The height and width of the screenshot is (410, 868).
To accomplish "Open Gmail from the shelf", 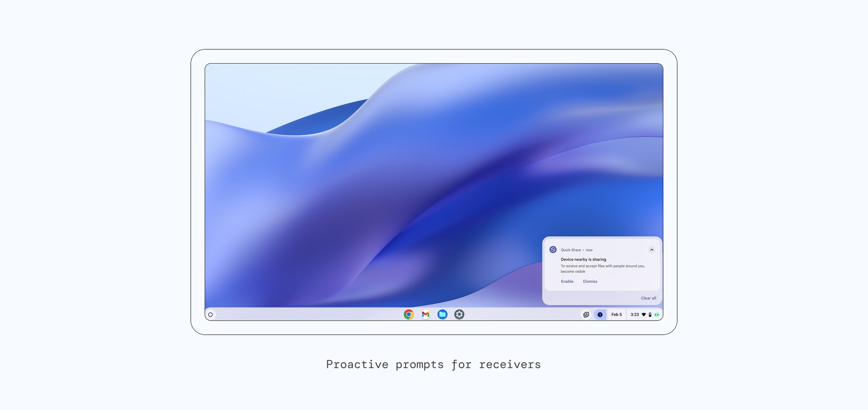I will click(x=425, y=315).
